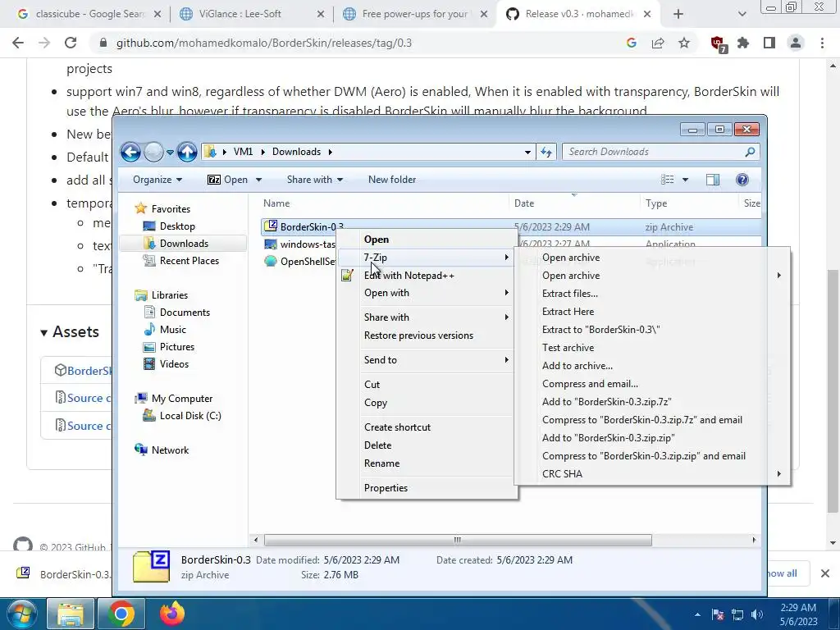Screen dimensions: 840x630
Task: Click Chrome reload page button
Action: [x=71, y=43]
